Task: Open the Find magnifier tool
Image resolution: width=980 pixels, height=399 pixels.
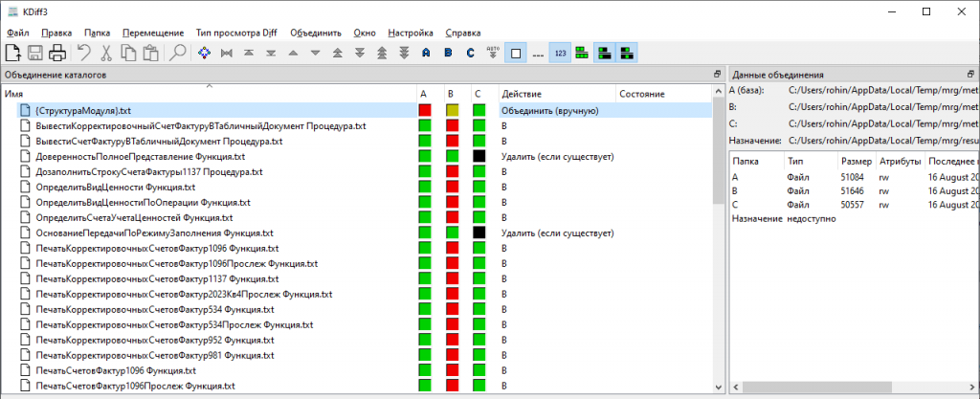Action: point(177,53)
